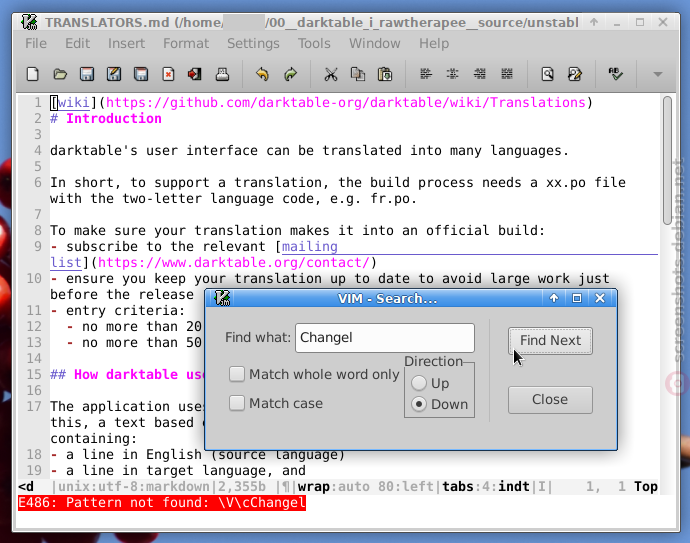Open the Insert menu
The height and width of the screenshot is (543, 690).
[126, 44]
